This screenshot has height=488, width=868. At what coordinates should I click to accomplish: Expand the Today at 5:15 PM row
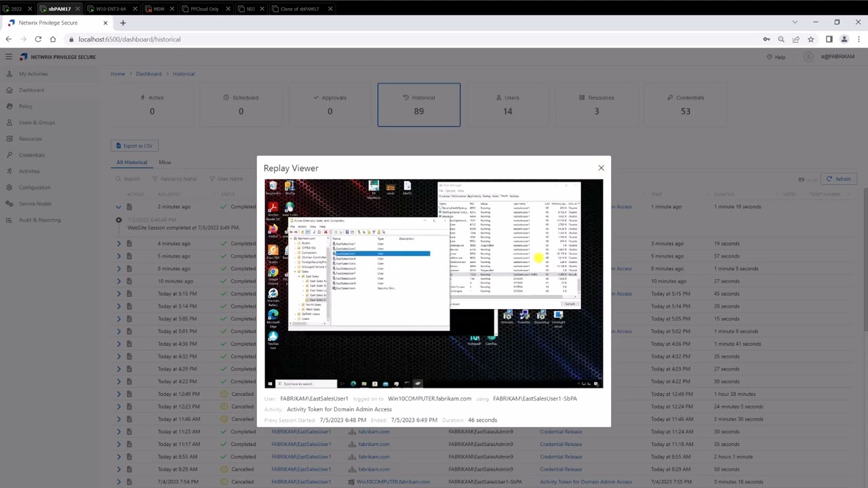119,293
